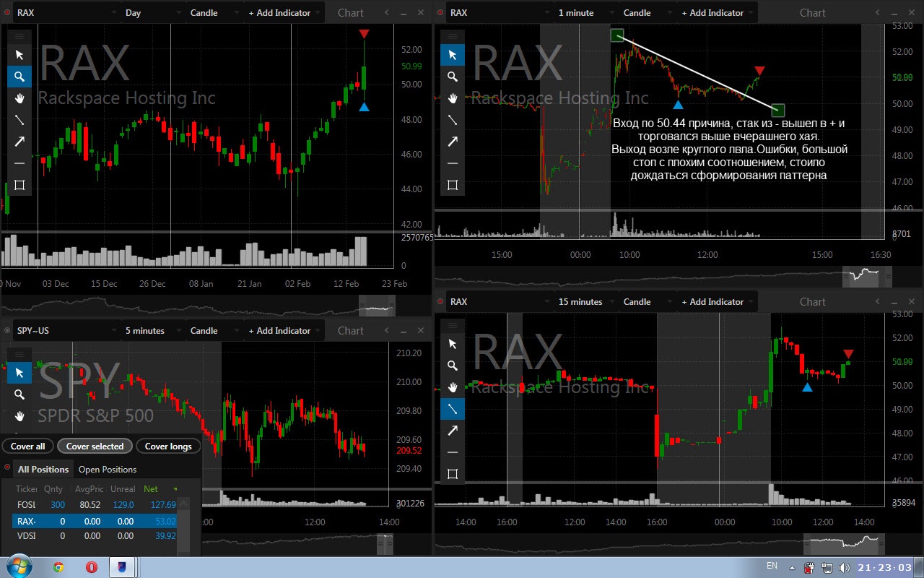Select the magnifier tool in the SPY chart
Image resolution: width=924 pixels, height=578 pixels.
19,394
